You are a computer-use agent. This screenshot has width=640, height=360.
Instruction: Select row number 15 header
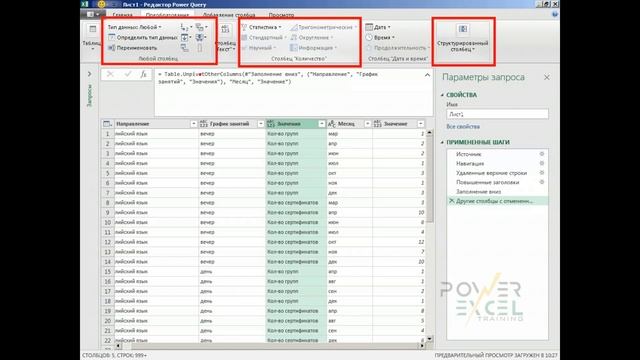107,271
